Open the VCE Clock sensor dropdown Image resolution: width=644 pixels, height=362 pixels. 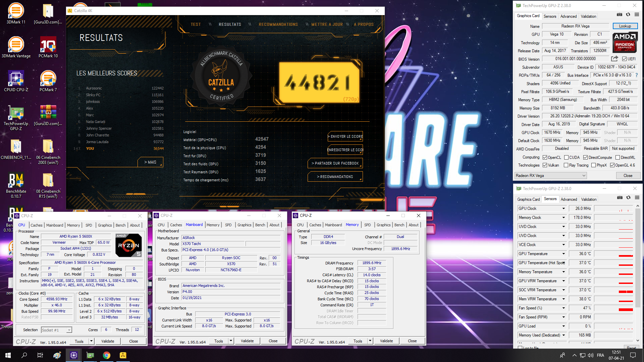point(563,245)
